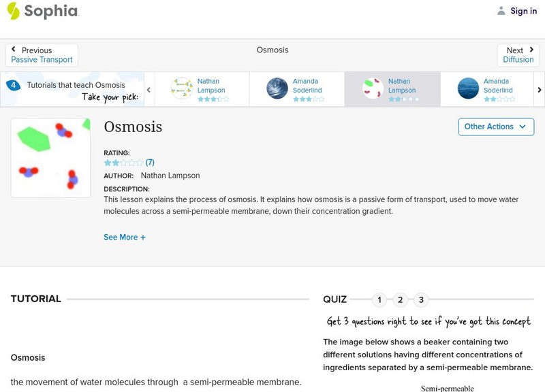Open the Other Actions dropdown
Image resolution: width=545 pixels, height=392 pixels.
(495, 127)
